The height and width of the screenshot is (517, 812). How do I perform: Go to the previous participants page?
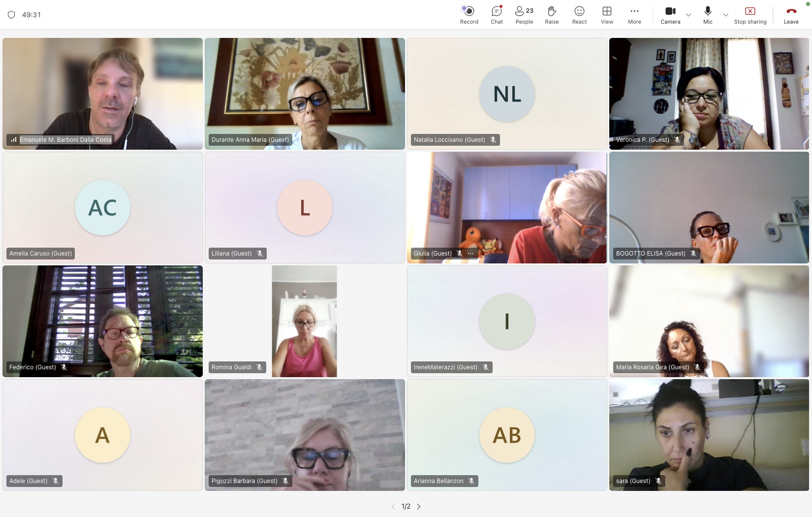(393, 506)
